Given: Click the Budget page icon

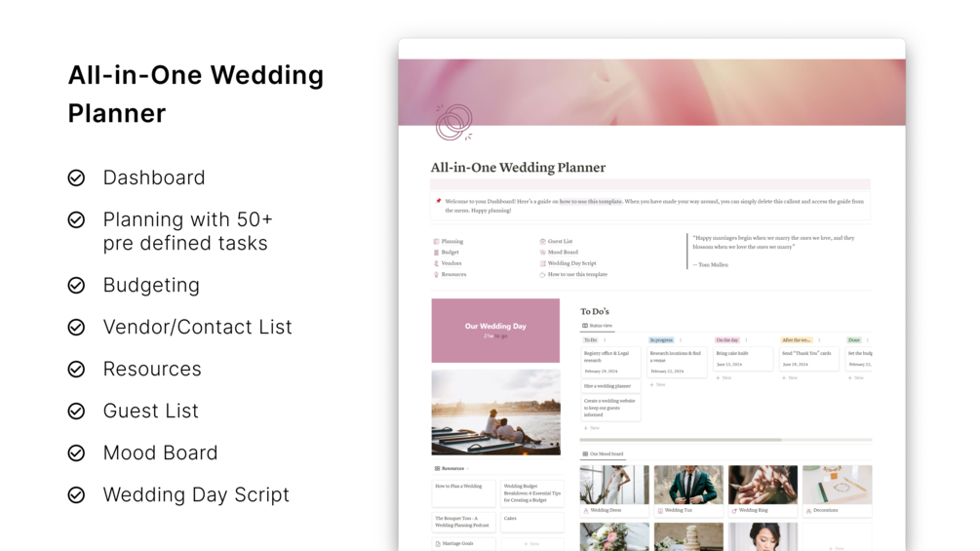Looking at the screenshot, I should coord(436,253).
